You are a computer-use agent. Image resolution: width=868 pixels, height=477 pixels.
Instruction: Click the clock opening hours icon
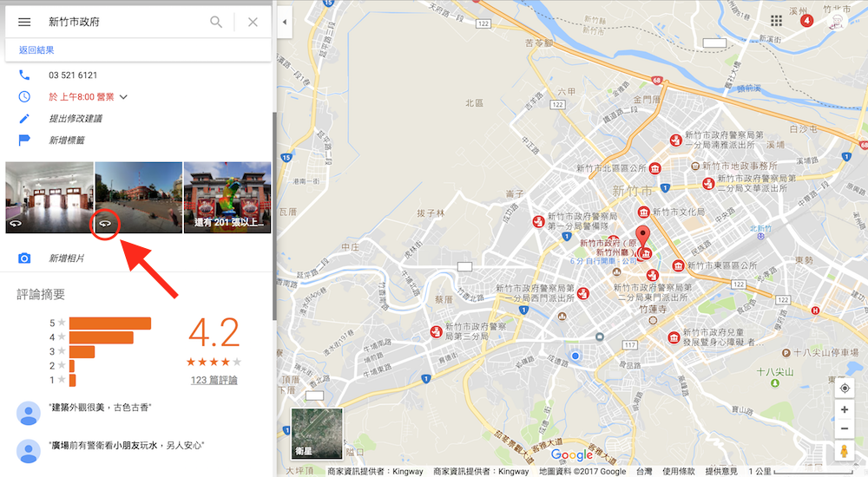click(x=24, y=97)
